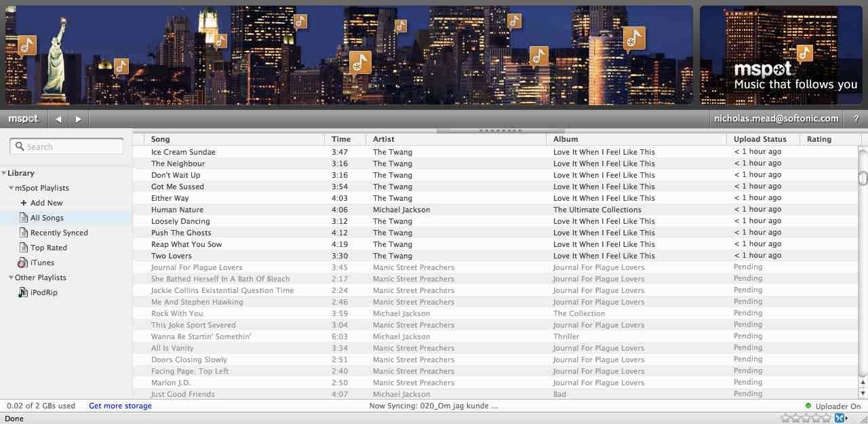The image size is (868, 424).
Task: Click the Thriller album cell
Action: [566, 336]
